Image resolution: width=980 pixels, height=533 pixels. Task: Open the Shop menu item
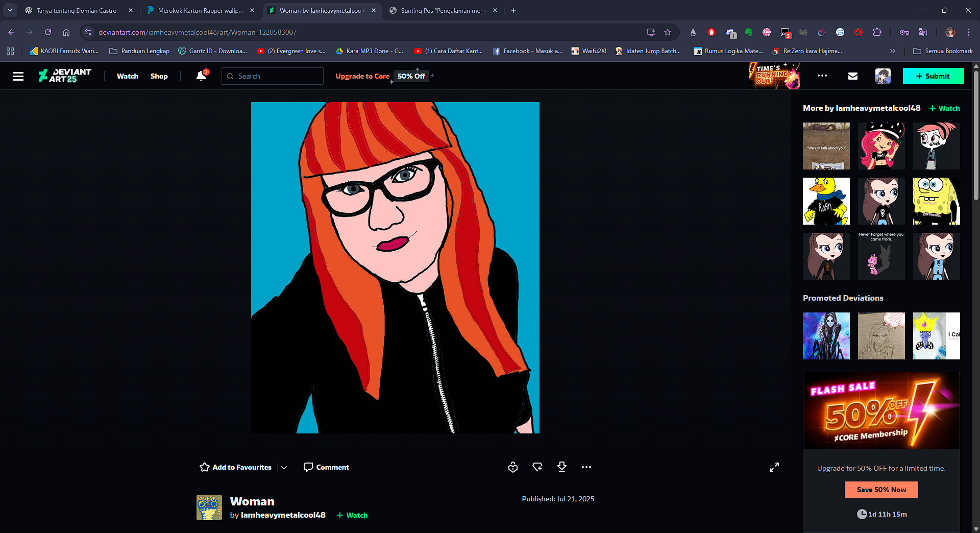click(159, 76)
